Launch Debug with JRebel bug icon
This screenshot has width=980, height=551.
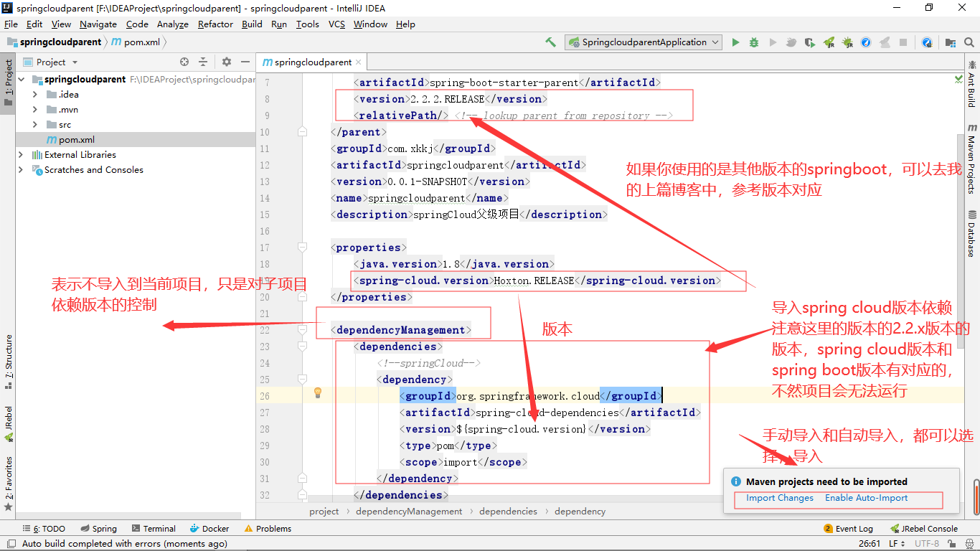(x=847, y=42)
